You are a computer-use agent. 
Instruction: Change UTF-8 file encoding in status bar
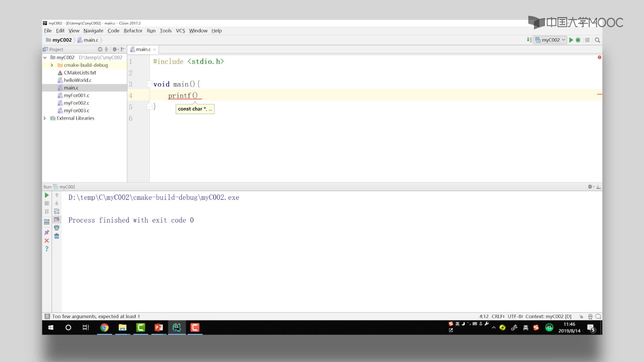click(515, 316)
